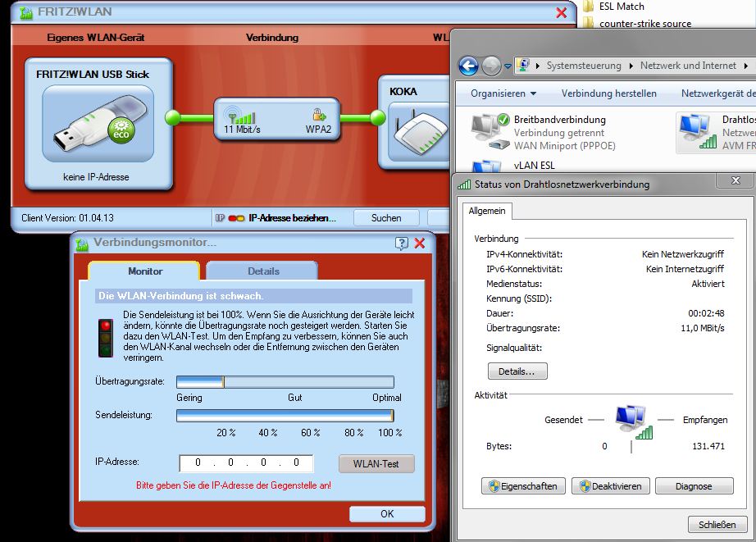Click 'Kein Internetzugriff' IPv6 value
The width and height of the screenshot is (756, 542).
click(x=685, y=269)
